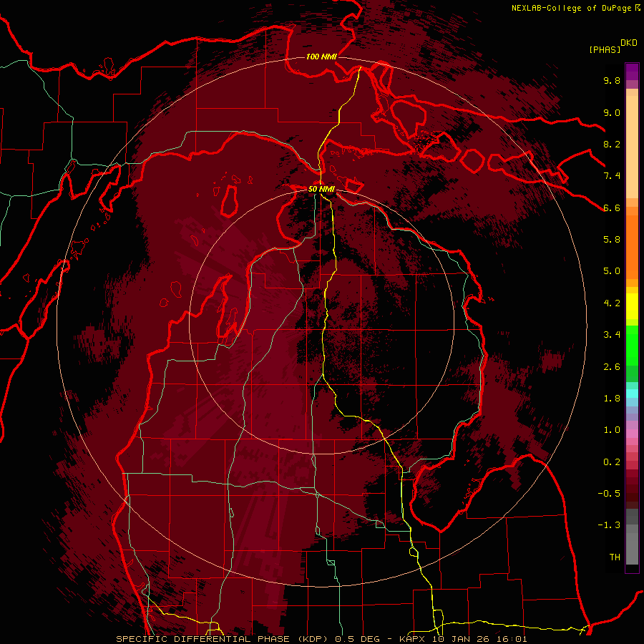The height and width of the screenshot is (644, 644).
Task: Click the bright green band of the color scale
Action: coord(632,345)
